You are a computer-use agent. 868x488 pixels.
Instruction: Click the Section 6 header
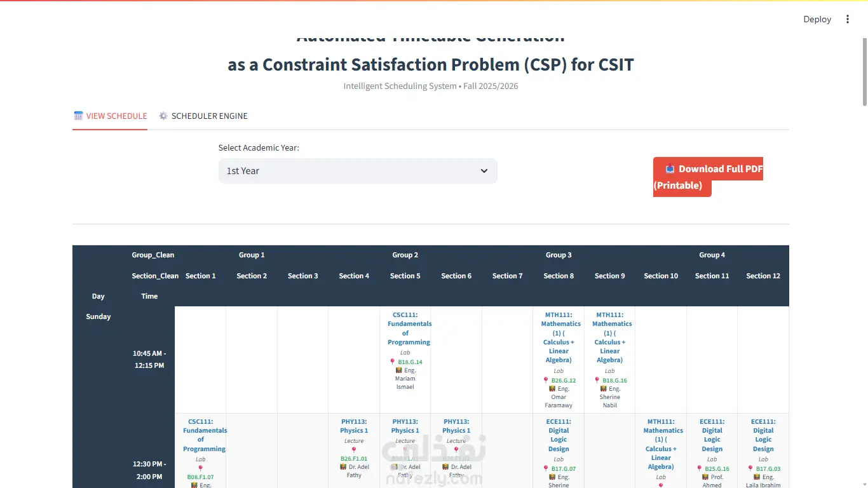(456, 276)
